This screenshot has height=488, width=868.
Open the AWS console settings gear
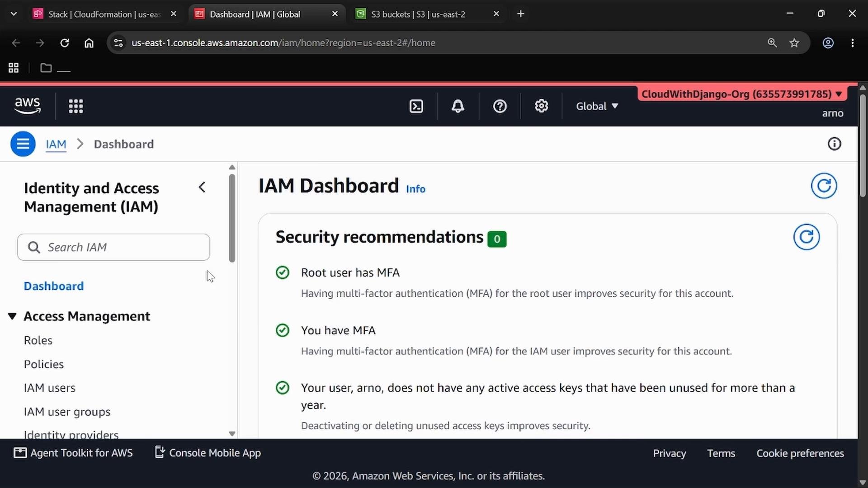coord(541,106)
